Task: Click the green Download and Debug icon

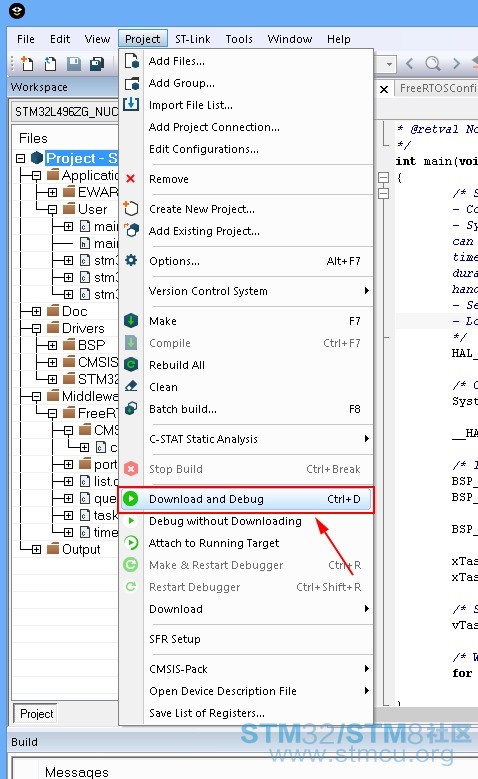Action: tap(131, 498)
